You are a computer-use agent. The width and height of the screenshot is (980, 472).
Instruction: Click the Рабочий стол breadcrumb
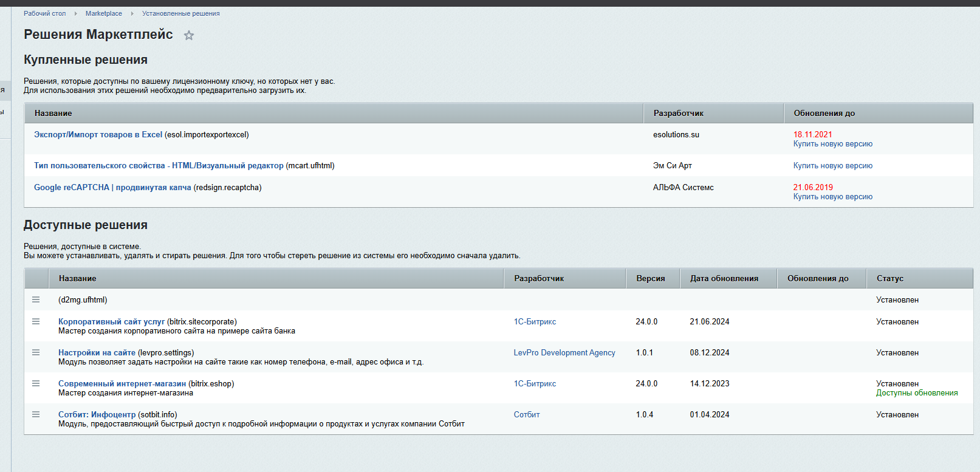point(44,13)
